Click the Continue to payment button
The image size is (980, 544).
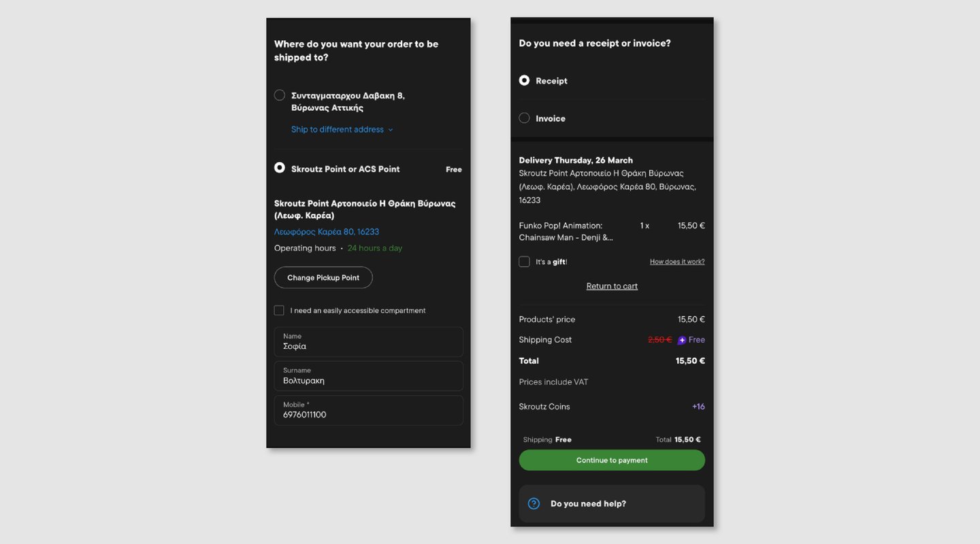coord(612,460)
